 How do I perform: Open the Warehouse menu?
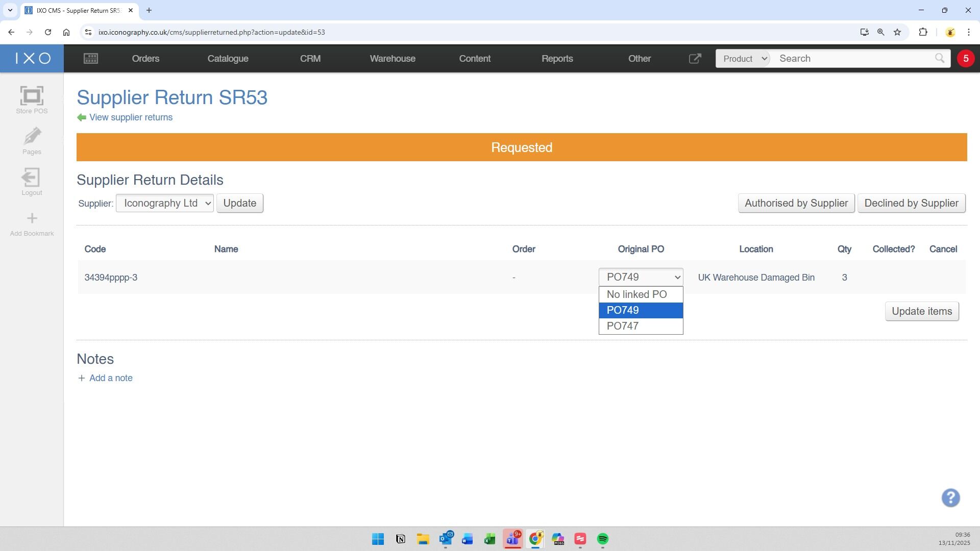point(392,59)
